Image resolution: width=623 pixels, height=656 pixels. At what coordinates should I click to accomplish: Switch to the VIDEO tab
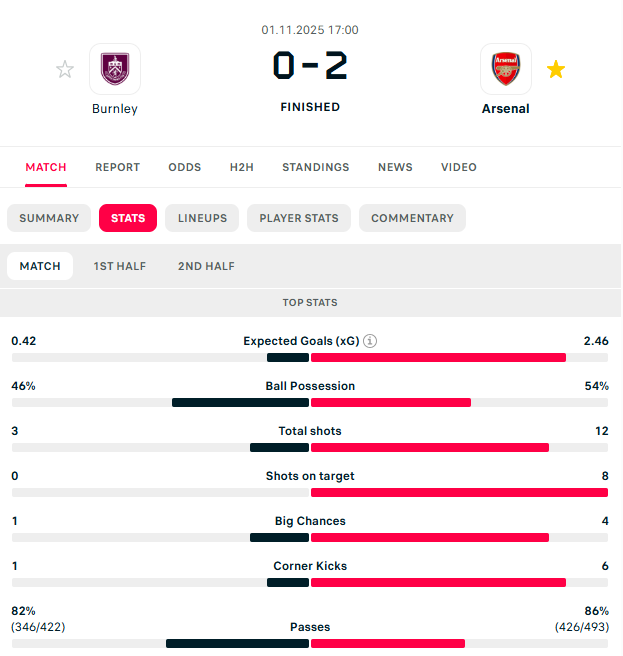tap(459, 167)
